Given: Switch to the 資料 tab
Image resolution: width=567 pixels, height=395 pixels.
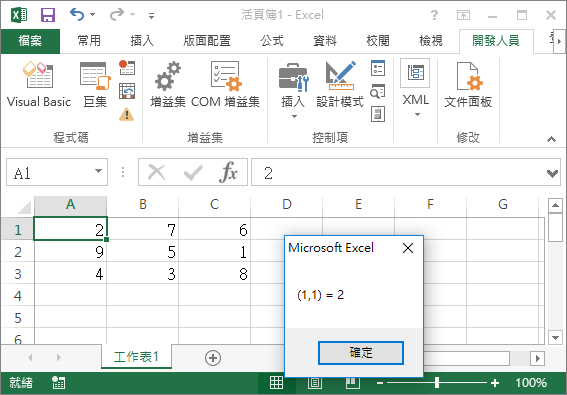Looking at the screenshot, I should tap(325, 41).
